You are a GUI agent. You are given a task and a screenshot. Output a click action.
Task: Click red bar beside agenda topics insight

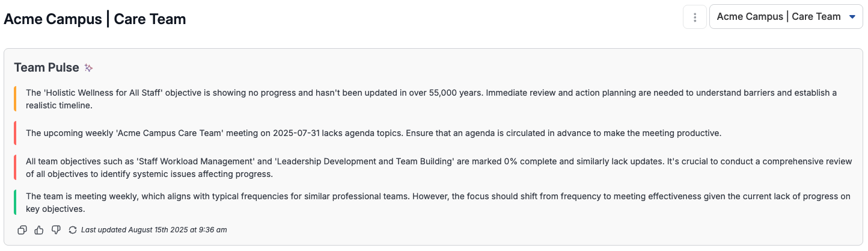click(15, 133)
